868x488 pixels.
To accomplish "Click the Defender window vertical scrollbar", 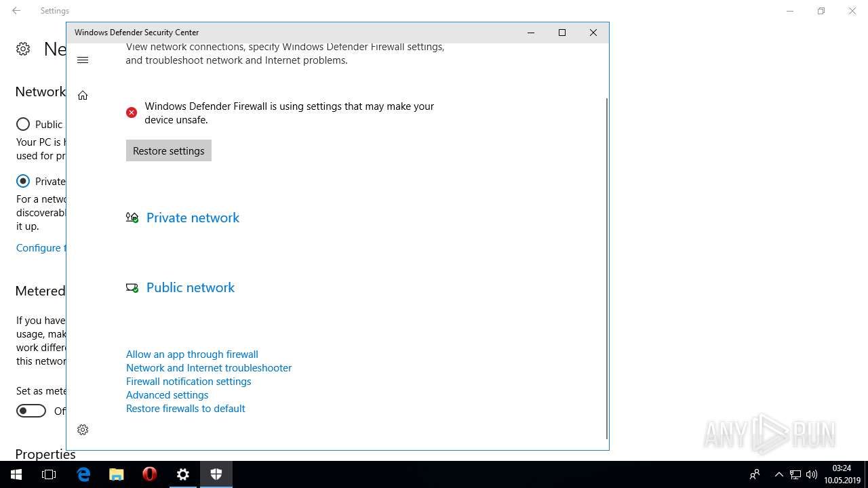I will [606, 268].
